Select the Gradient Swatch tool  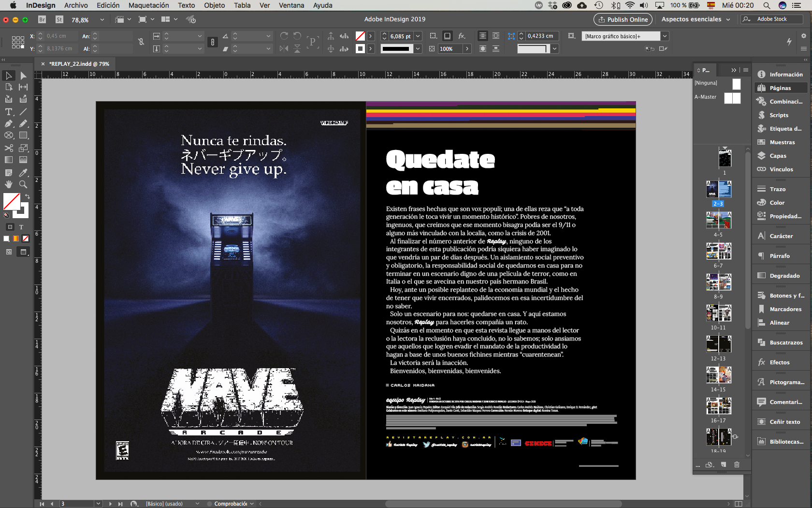click(x=9, y=160)
